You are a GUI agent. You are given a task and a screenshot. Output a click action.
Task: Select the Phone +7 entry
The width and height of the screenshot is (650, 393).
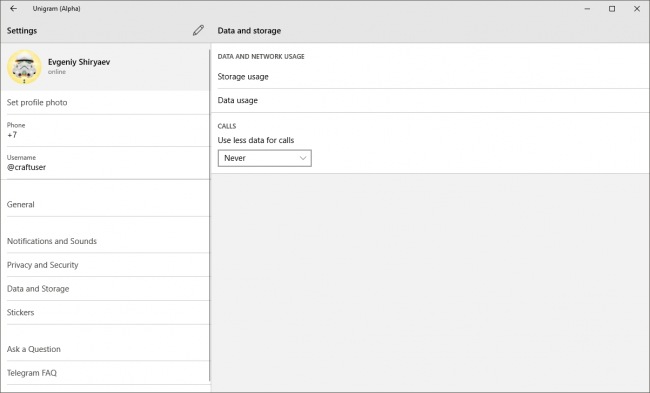point(105,131)
